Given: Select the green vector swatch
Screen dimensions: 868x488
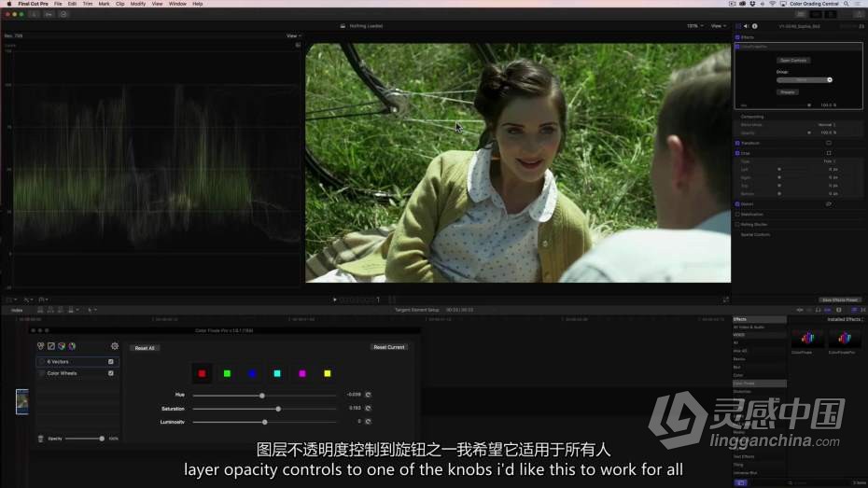Looking at the screenshot, I should tap(227, 374).
